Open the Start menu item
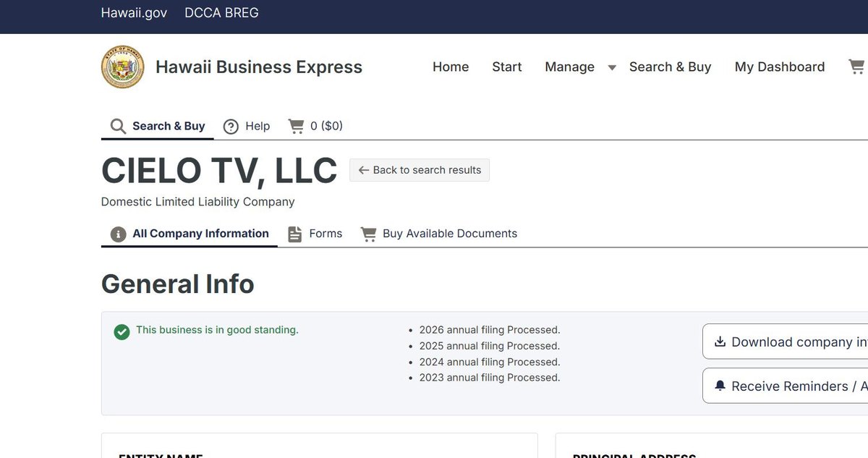Screen dimensions: 868x458 (x=507, y=67)
